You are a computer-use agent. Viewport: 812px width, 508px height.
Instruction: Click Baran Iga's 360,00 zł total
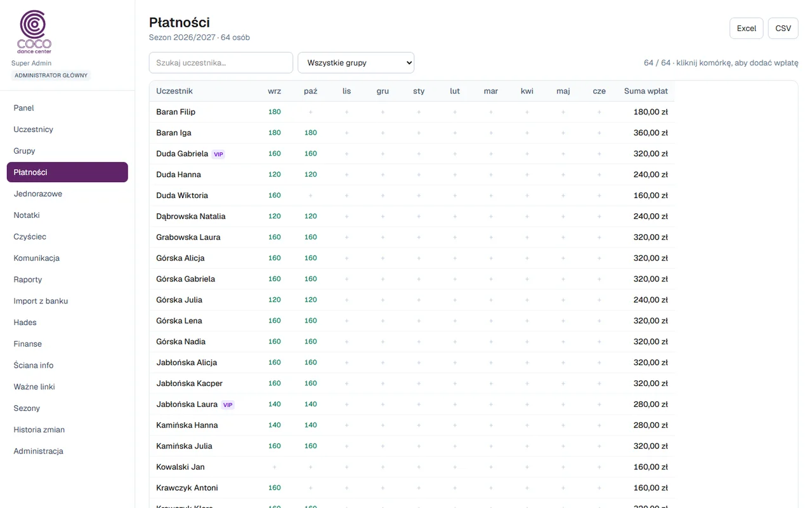(x=650, y=133)
